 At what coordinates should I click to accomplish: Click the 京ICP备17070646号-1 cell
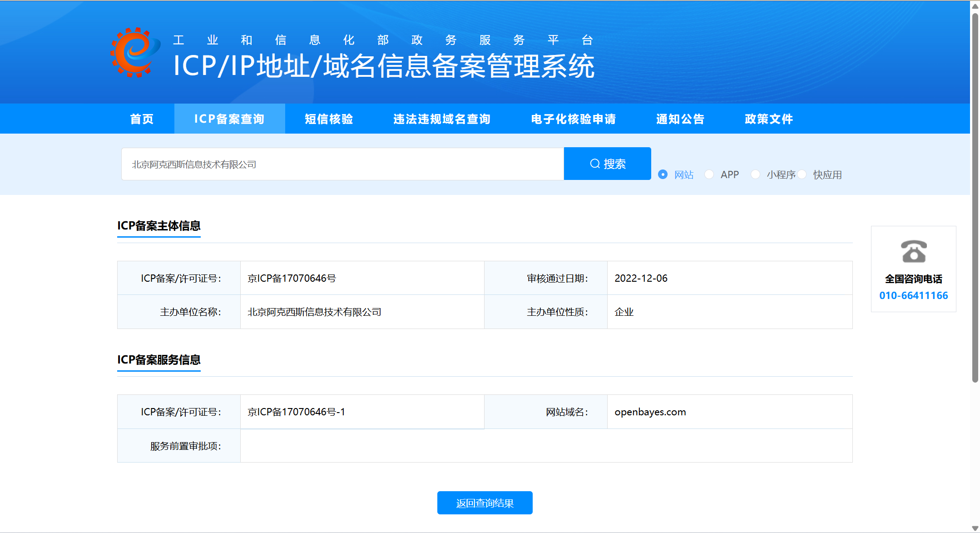click(362, 412)
